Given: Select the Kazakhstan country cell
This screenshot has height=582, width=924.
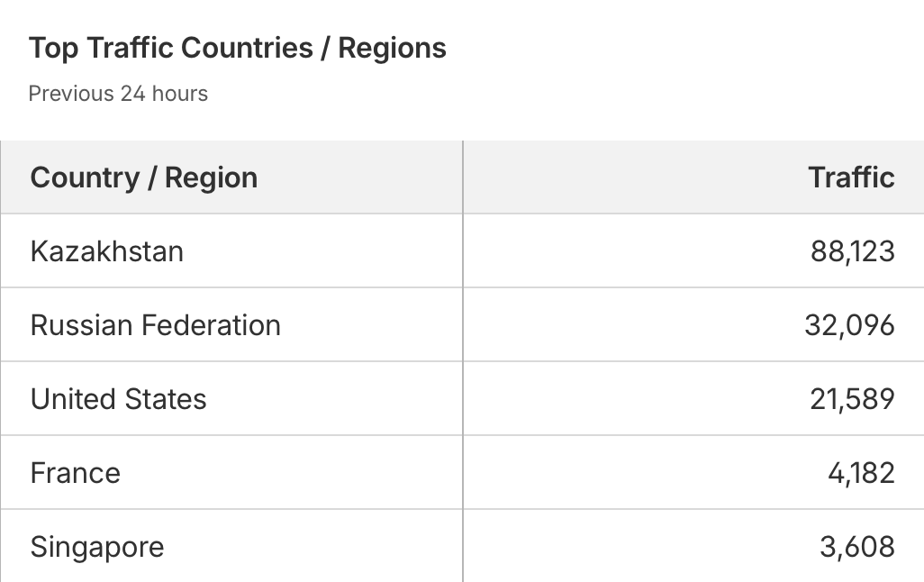Looking at the screenshot, I should click(107, 251).
